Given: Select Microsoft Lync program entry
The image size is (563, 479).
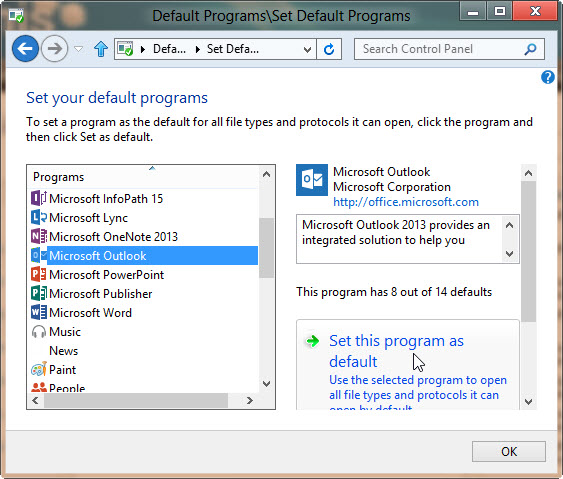Looking at the screenshot, I should [88, 218].
